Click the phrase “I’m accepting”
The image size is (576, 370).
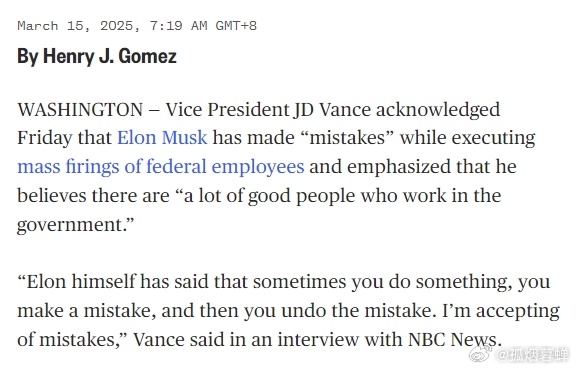[501, 311]
